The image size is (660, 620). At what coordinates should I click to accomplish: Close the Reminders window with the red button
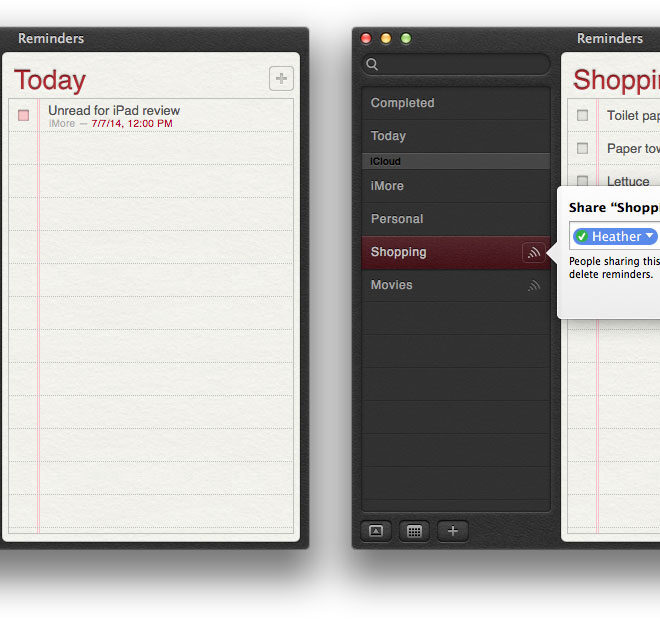pos(366,39)
